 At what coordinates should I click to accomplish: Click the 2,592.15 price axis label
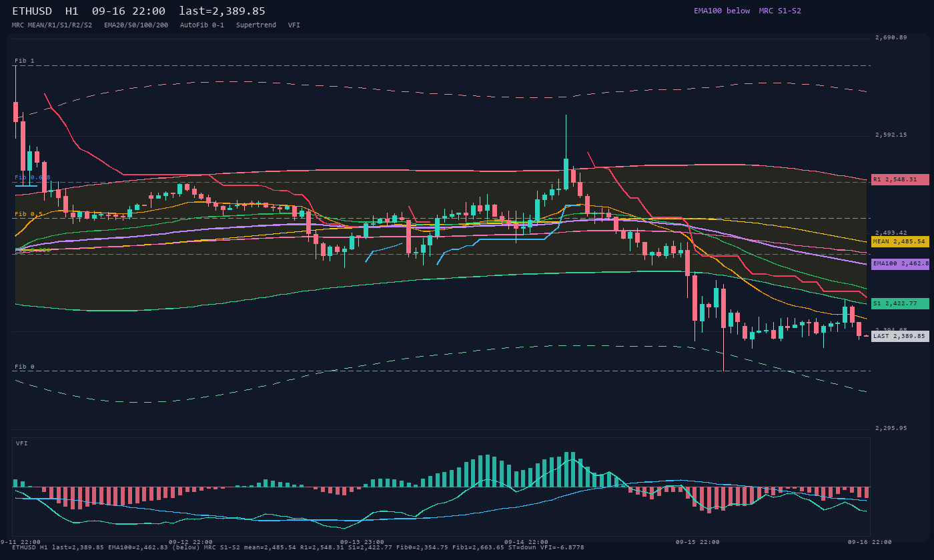pyautogui.click(x=891, y=135)
